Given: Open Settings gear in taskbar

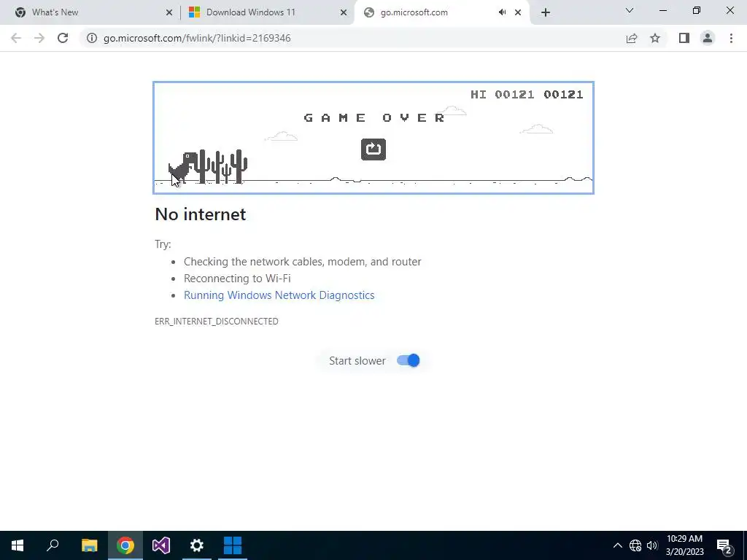Looking at the screenshot, I should click(x=197, y=545).
